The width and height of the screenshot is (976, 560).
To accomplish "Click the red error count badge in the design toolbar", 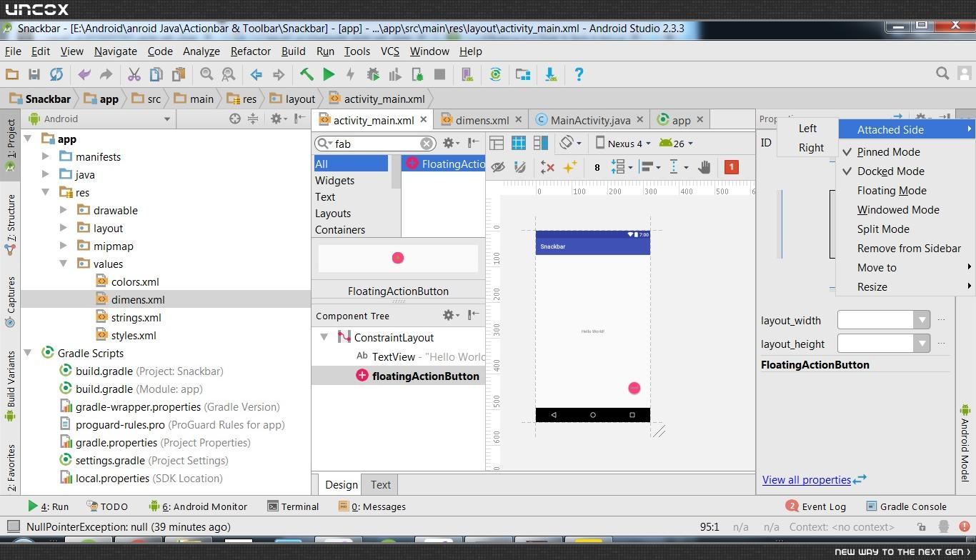I will point(731,167).
